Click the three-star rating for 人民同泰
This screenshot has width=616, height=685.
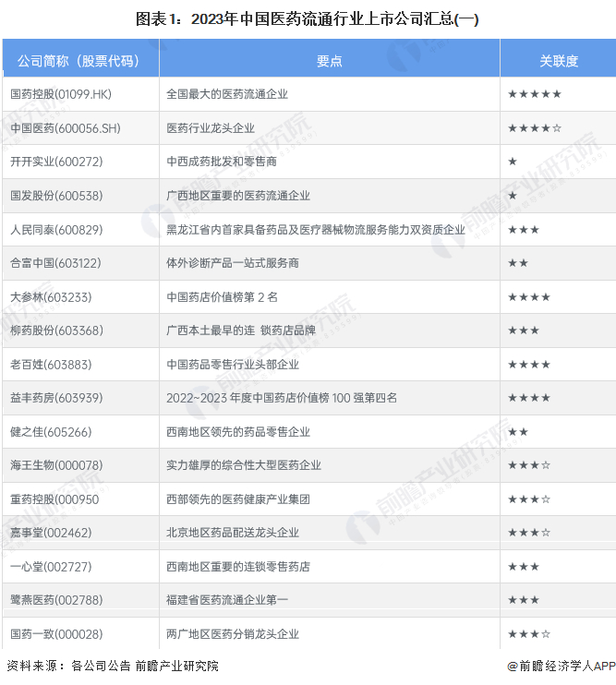pos(524,230)
